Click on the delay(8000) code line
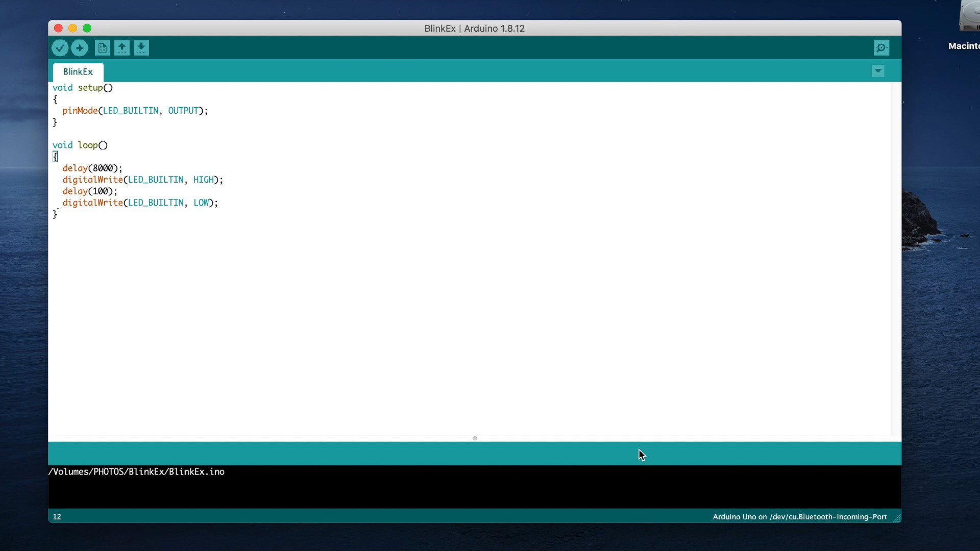The height and width of the screenshot is (551, 980). (92, 168)
